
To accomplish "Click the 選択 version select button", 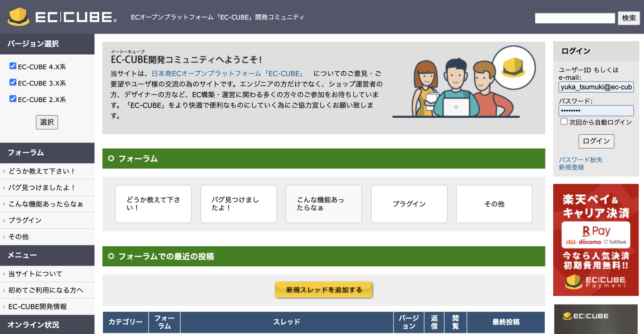I will click(x=47, y=122).
